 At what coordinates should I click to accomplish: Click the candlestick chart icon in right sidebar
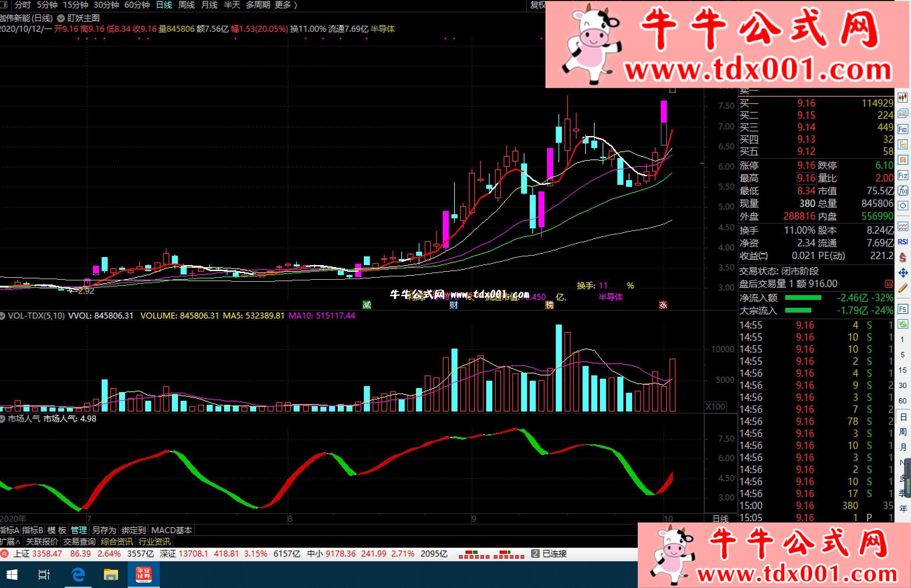tap(903, 98)
